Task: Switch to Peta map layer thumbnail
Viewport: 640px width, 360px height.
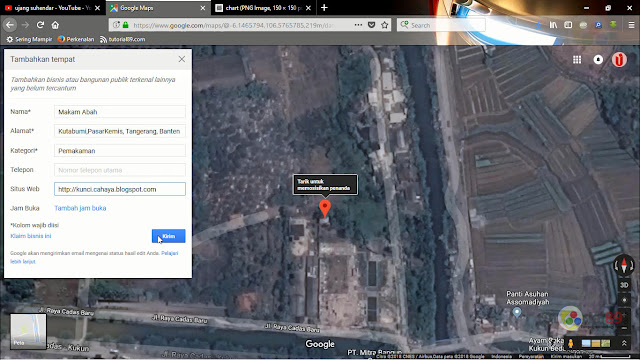Action: coord(28,331)
